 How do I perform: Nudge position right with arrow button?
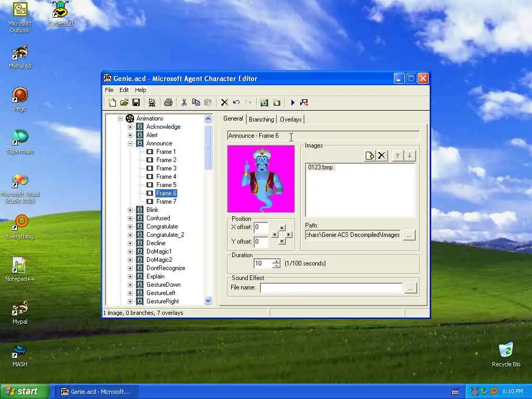(x=289, y=234)
